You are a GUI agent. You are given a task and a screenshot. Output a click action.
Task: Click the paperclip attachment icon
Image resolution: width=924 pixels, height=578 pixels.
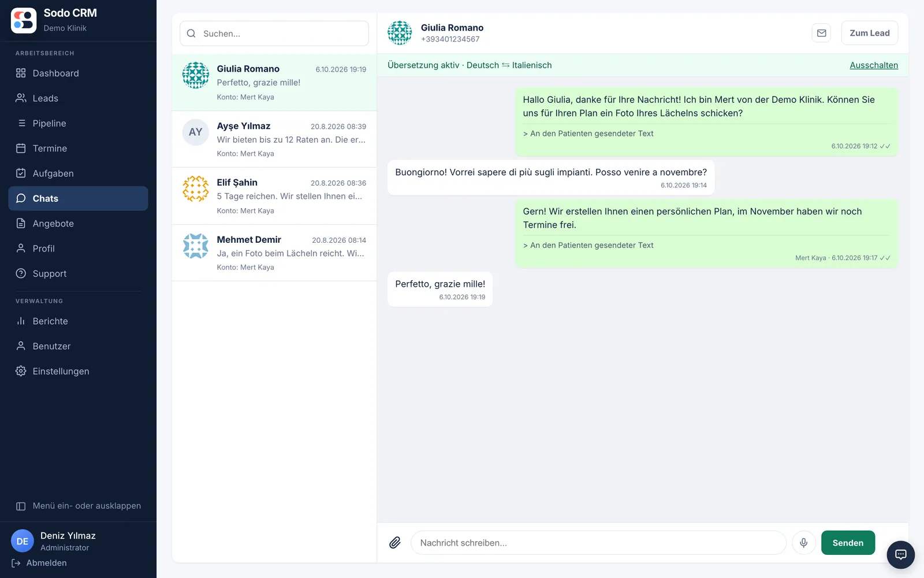pyautogui.click(x=395, y=543)
